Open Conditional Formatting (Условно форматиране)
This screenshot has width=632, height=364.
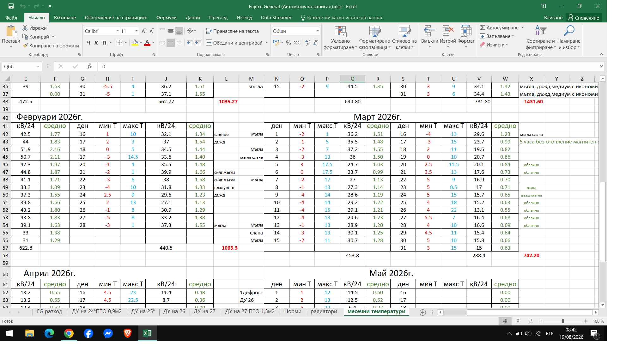(340, 38)
